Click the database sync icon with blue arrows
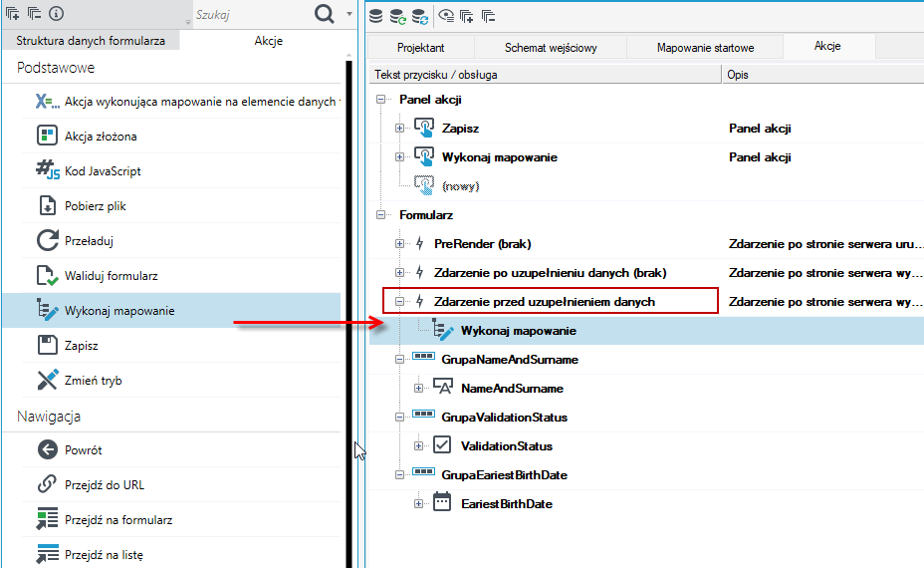Viewport: 924px width, 568px height. point(419,17)
